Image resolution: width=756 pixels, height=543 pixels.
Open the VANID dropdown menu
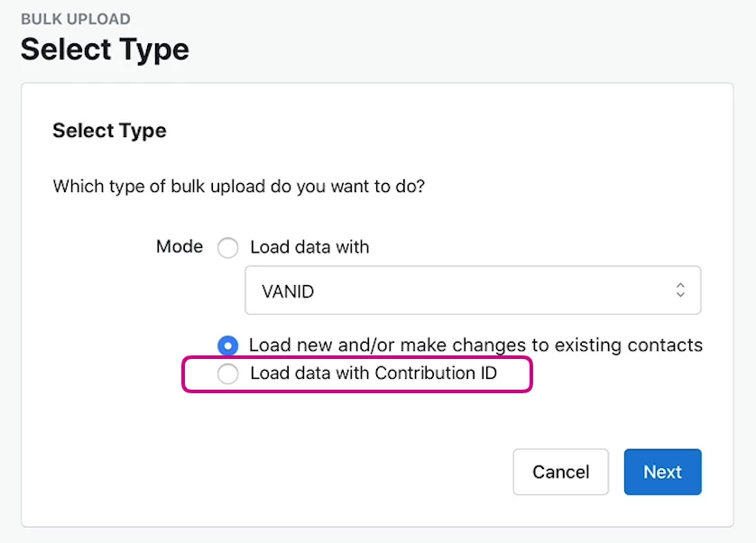(473, 290)
